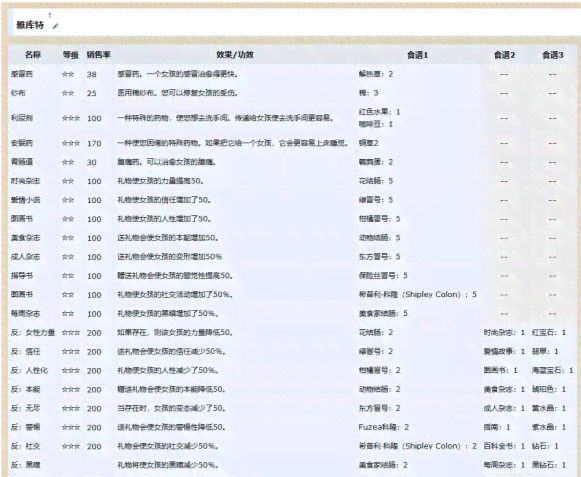This screenshot has width=581, height=477.
Task: Click the sale rate value 38
Action: [92, 74]
